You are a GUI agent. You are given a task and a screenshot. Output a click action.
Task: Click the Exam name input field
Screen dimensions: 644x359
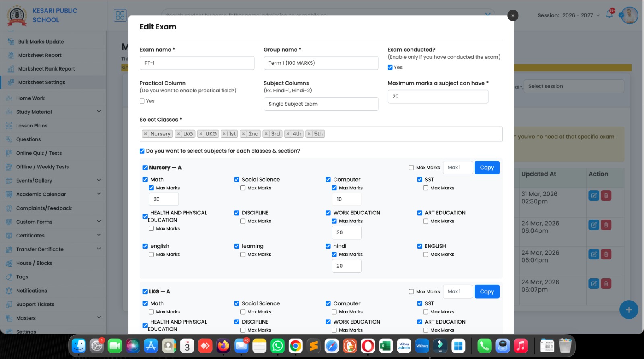(197, 63)
